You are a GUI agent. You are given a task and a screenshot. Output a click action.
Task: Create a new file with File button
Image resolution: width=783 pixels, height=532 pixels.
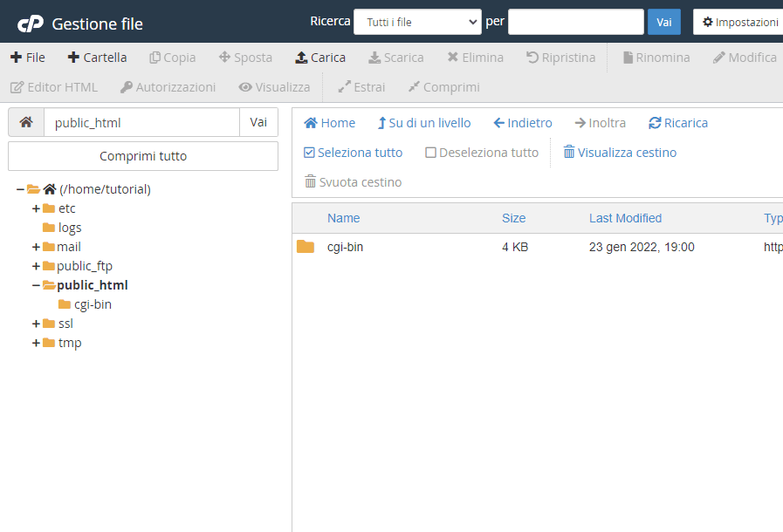(27, 58)
